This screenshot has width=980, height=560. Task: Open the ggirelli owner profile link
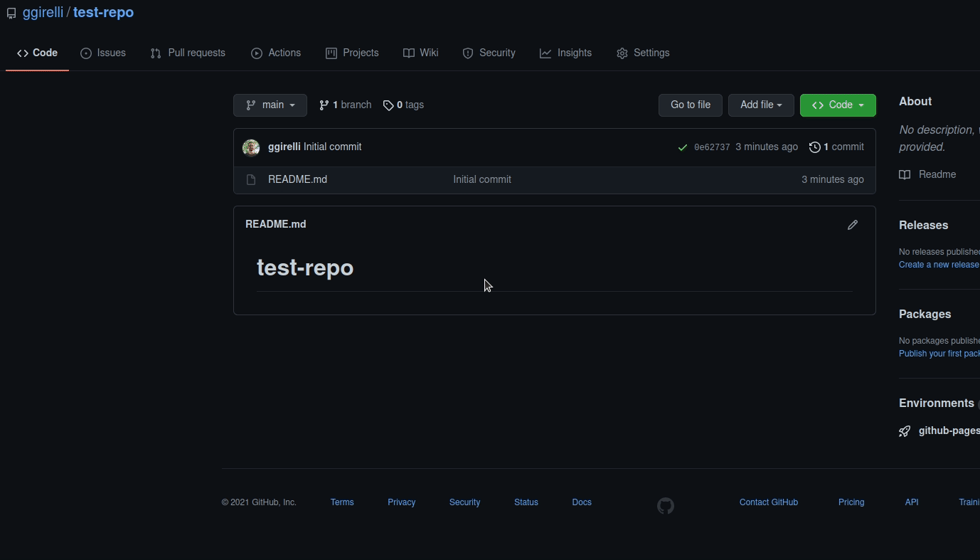pos(43,12)
